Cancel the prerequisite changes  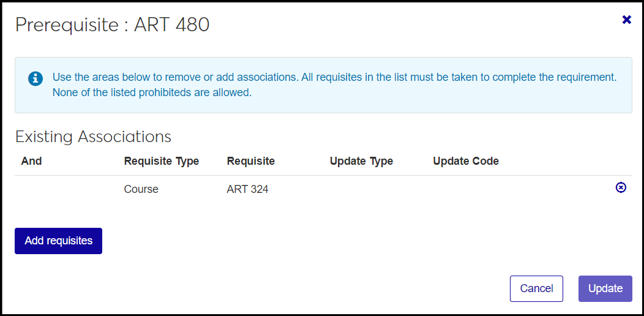tap(536, 288)
